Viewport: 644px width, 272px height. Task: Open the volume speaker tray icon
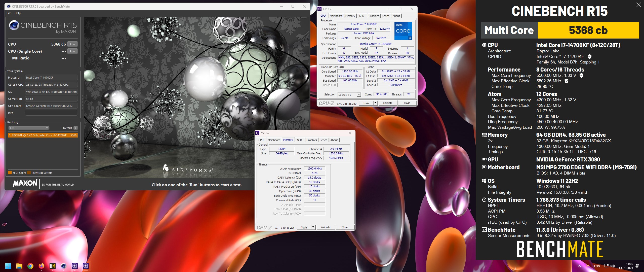tap(613, 266)
